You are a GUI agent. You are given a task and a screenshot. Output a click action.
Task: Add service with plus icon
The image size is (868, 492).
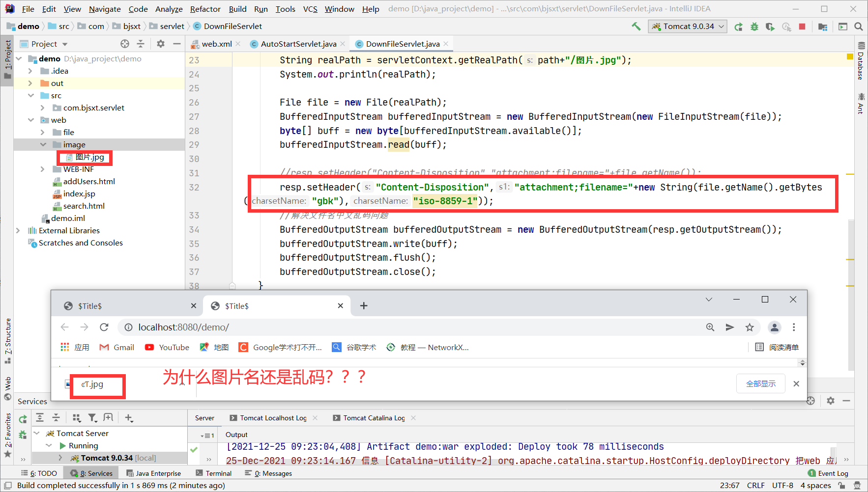point(129,417)
